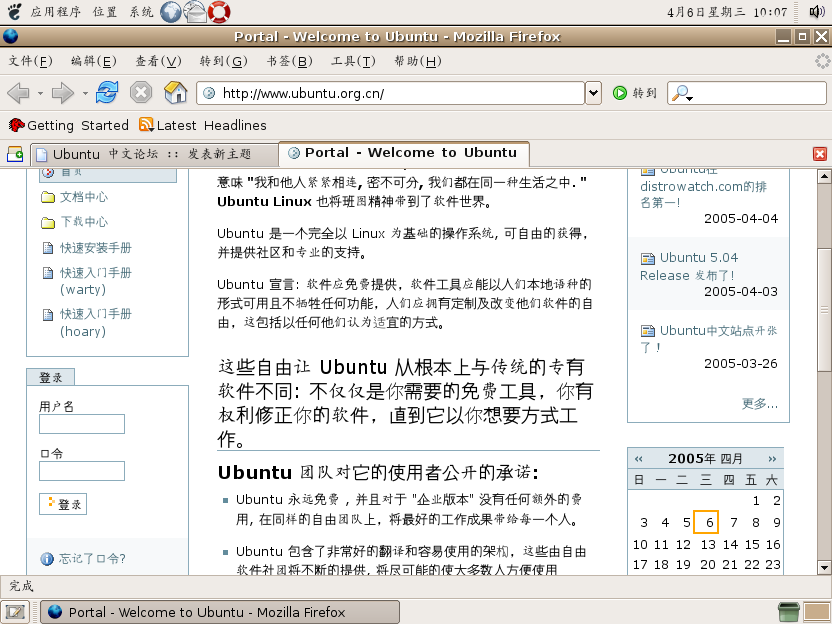Click the green 转到 Go button
This screenshot has width=832, height=624.
635,93
